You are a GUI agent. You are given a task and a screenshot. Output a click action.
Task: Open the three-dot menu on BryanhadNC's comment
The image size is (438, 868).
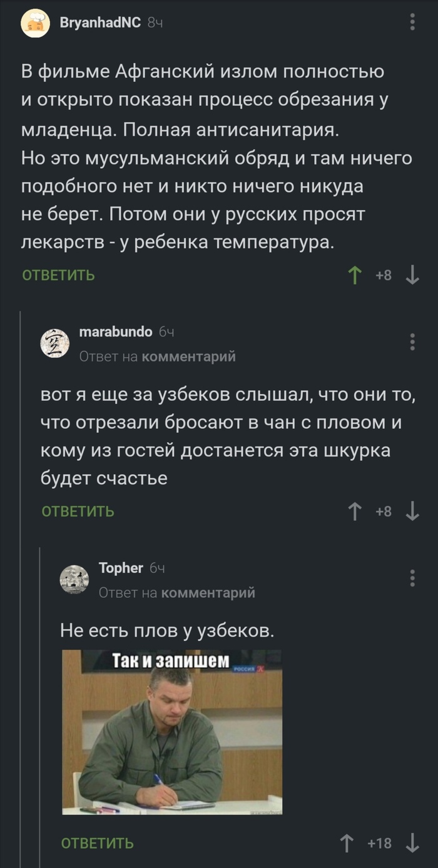point(411,21)
